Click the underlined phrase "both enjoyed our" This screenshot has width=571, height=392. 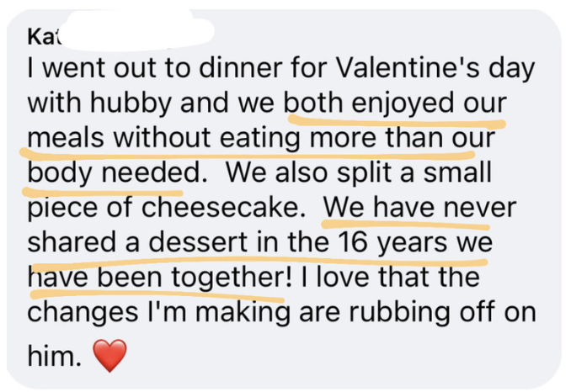[x=395, y=105]
